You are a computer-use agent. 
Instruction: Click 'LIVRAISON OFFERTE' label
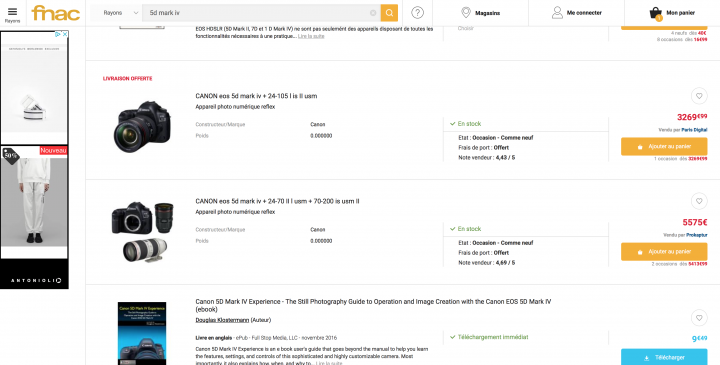(x=128, y=79)
